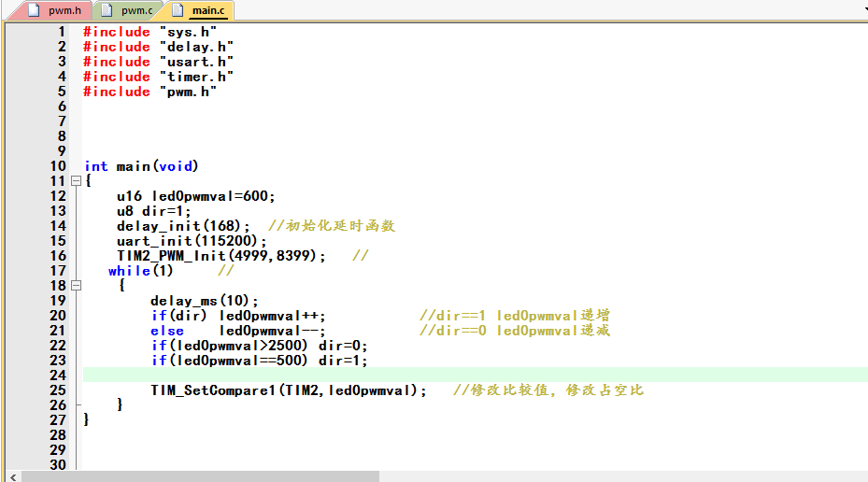Click line number 25 in the gutter
This screenshot has height=482, width=868.
(58, 390)
